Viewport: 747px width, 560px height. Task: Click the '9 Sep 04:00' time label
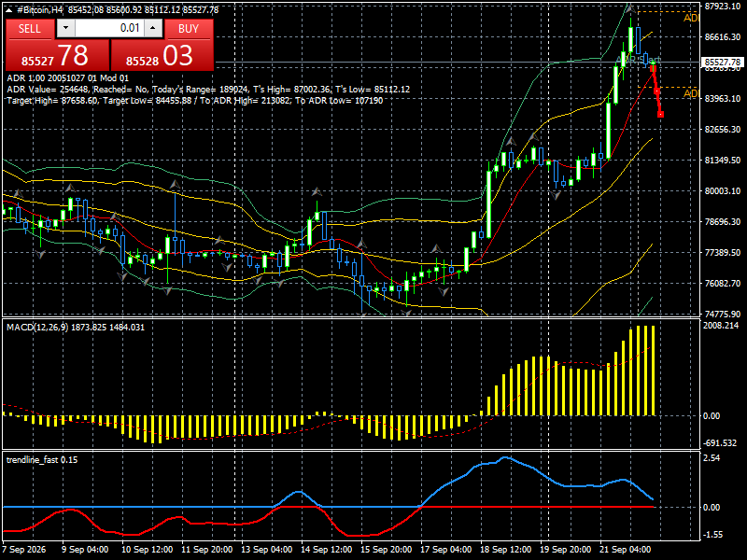[85, 550]
